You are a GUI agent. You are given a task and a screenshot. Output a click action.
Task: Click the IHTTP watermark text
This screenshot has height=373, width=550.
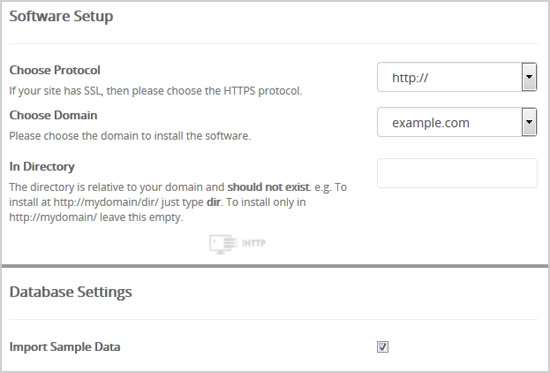point(254,243)
